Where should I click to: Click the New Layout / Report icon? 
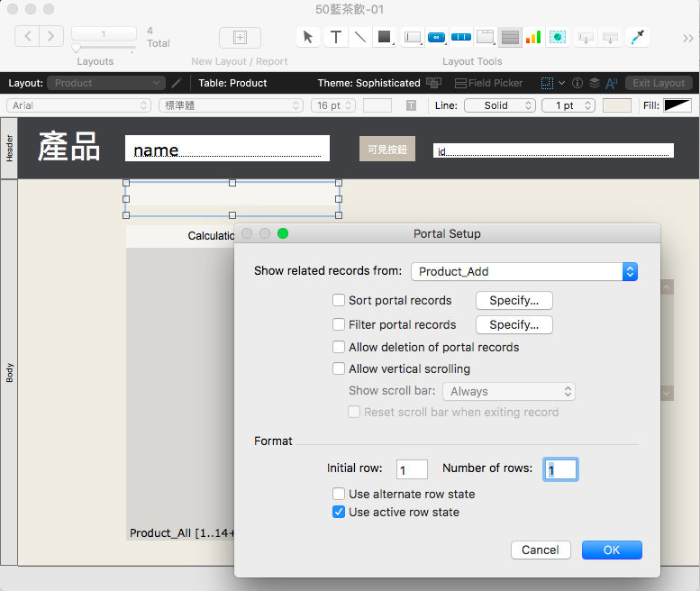(x=241, y=38)
